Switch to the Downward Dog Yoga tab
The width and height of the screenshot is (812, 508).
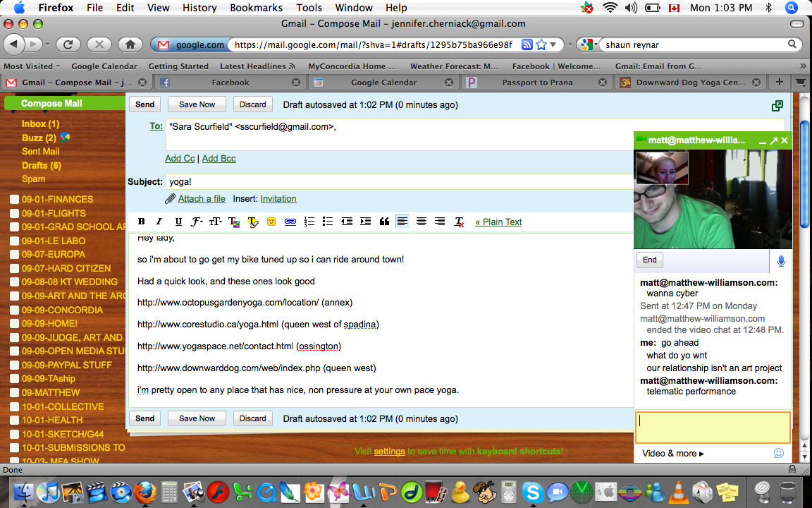tap(690, 83)
